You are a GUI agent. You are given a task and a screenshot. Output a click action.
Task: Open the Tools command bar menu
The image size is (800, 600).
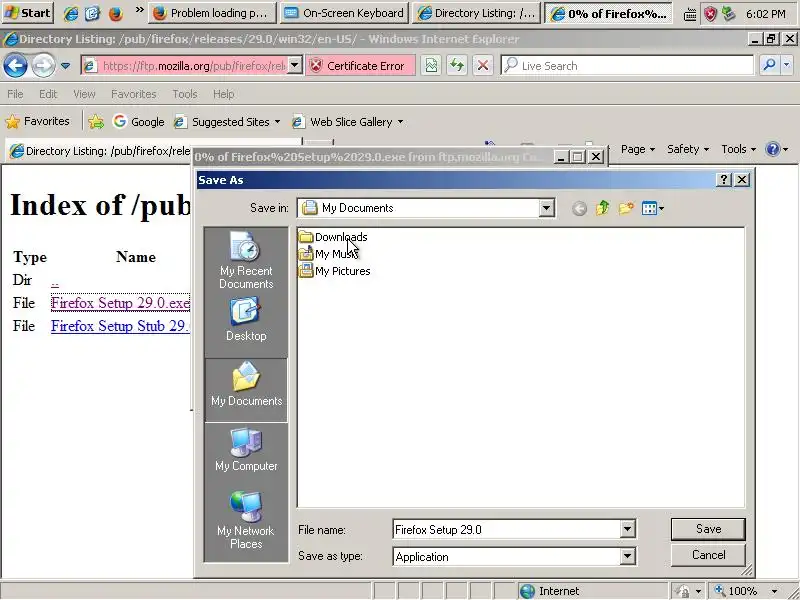(738, 149)
